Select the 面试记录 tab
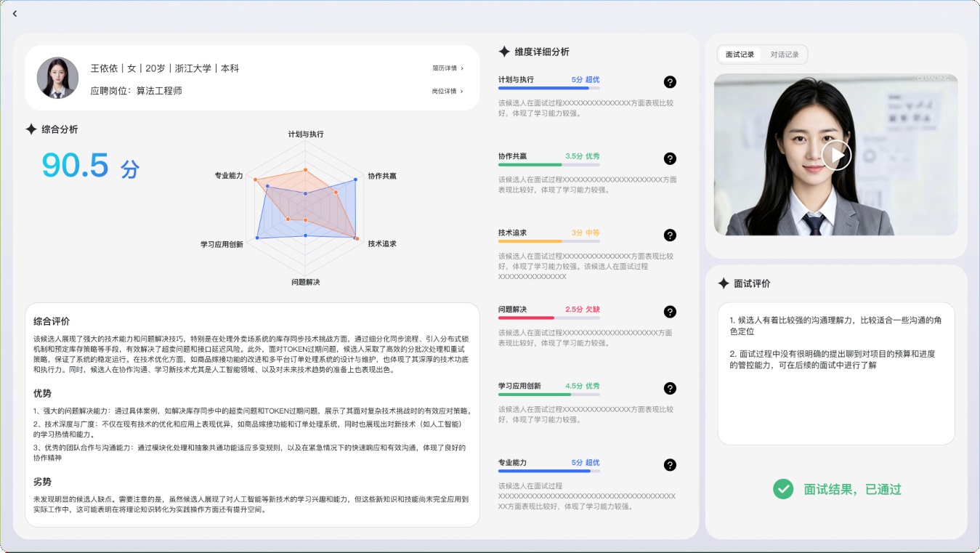The height and width of the screenshot is (553, 980). click(740, 55)
